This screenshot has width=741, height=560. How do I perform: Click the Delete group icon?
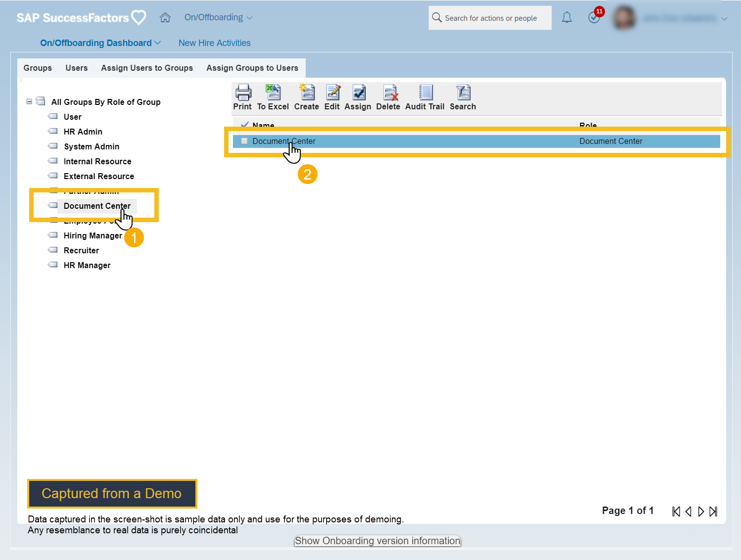(390, 93)
